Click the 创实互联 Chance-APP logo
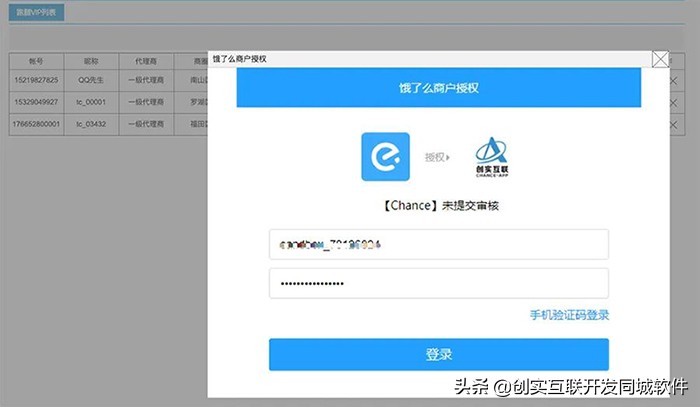700x407 pixels. point(492,157)
